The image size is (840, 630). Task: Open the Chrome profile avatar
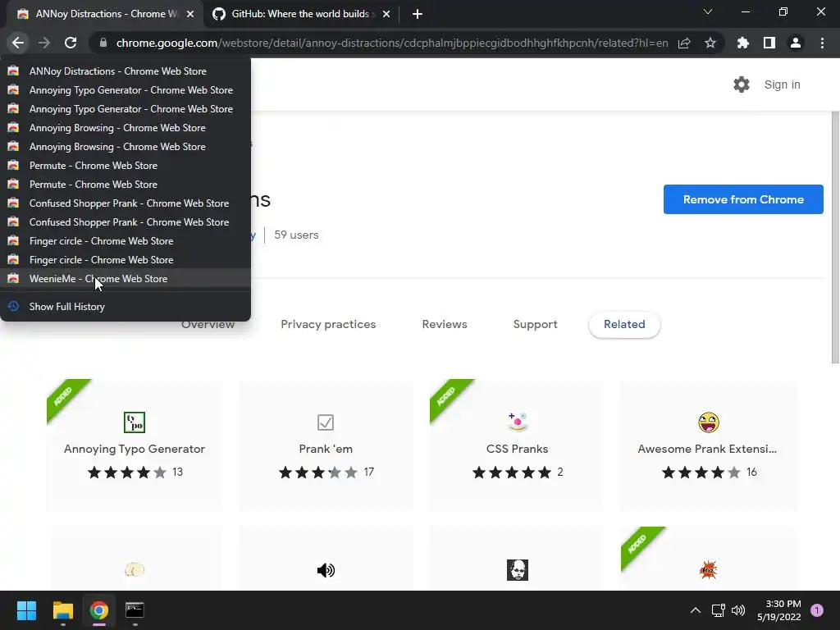796,43
